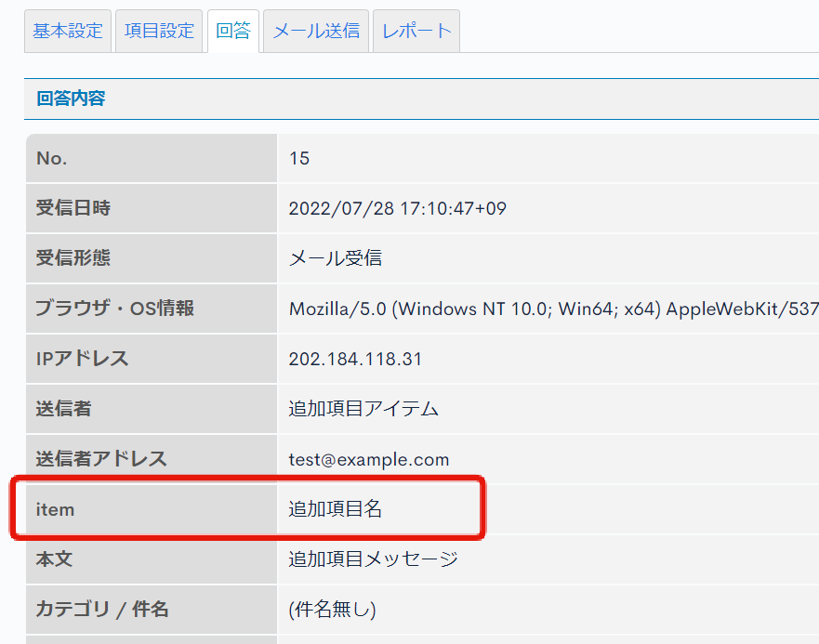Select the 追加項目名 value
819x644 pixels.
coord(336,508)
